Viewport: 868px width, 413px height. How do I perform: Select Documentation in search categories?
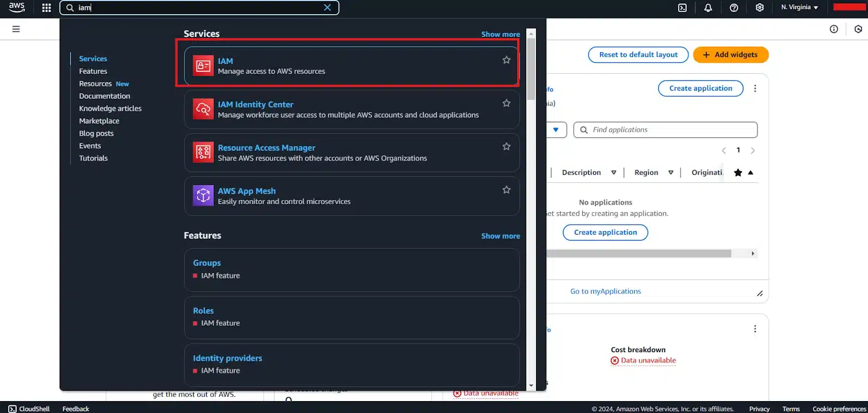(x=105, y=96)
